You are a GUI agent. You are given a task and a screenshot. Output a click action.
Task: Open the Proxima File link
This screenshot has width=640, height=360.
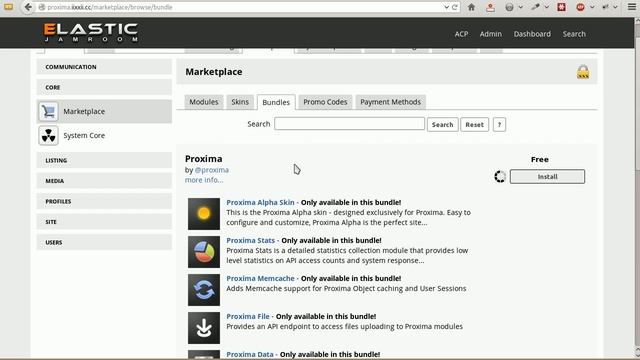(x=248, y=316)
